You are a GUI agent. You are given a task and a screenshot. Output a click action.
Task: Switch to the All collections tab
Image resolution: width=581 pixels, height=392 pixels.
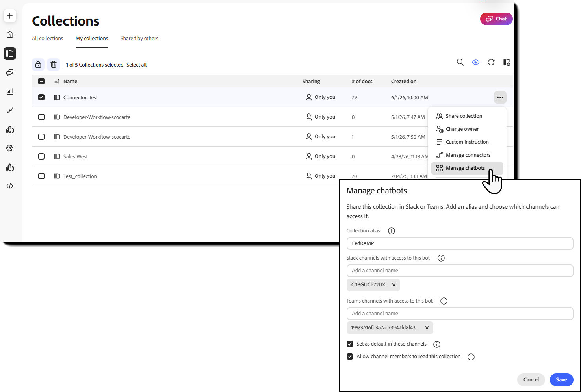[x=48, y=38]
